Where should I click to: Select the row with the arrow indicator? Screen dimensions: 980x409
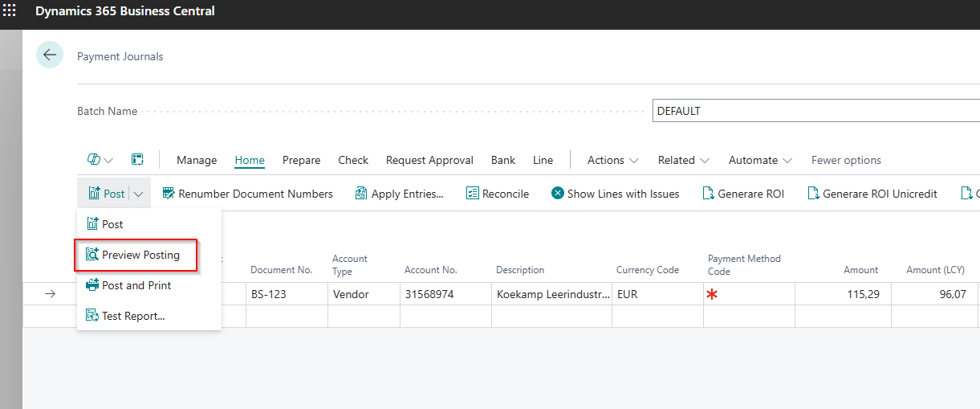click(x=50, y=294)
